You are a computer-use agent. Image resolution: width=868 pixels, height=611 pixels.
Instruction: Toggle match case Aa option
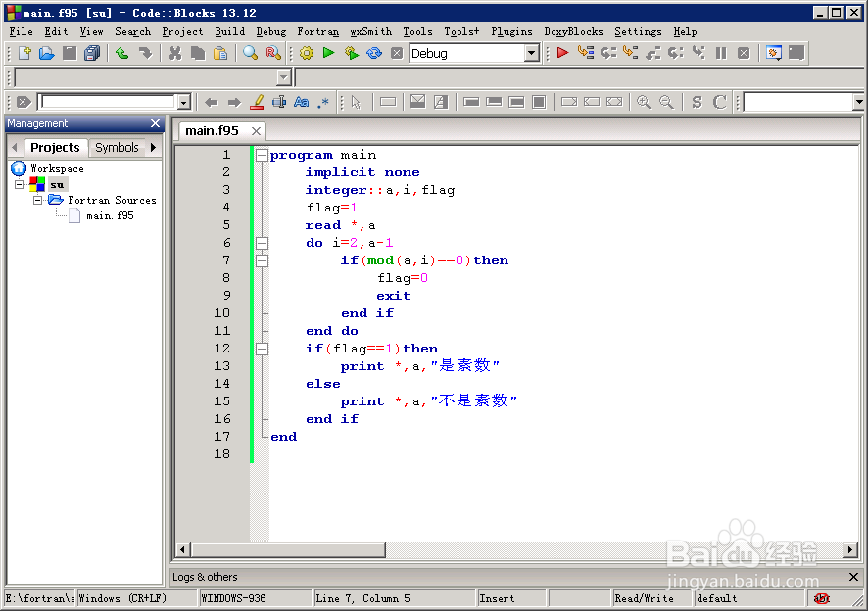pos(301,102)
